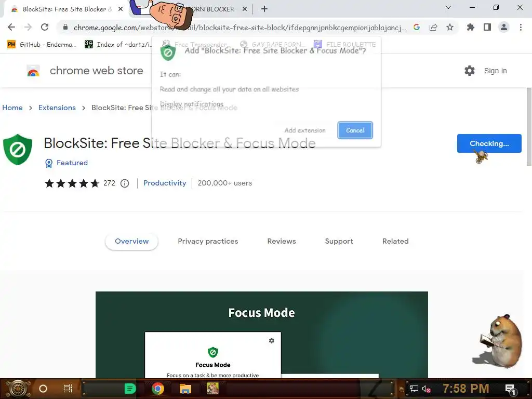Close the second browser tab

[x=245, y=9]
